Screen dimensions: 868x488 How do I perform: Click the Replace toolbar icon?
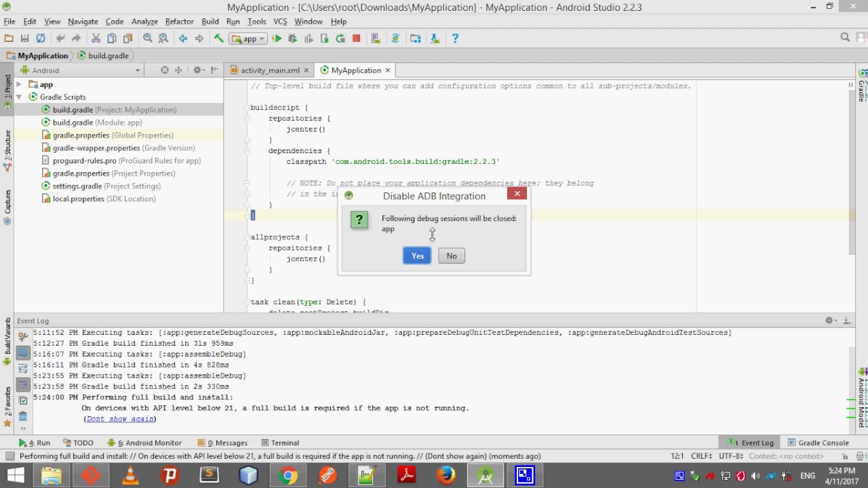pos(163,39)
